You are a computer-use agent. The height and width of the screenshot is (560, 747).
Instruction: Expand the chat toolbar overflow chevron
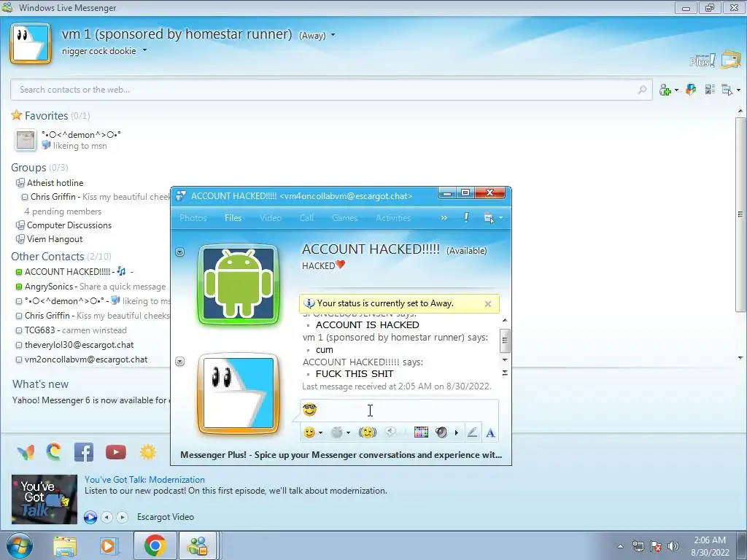pos(444,217)
